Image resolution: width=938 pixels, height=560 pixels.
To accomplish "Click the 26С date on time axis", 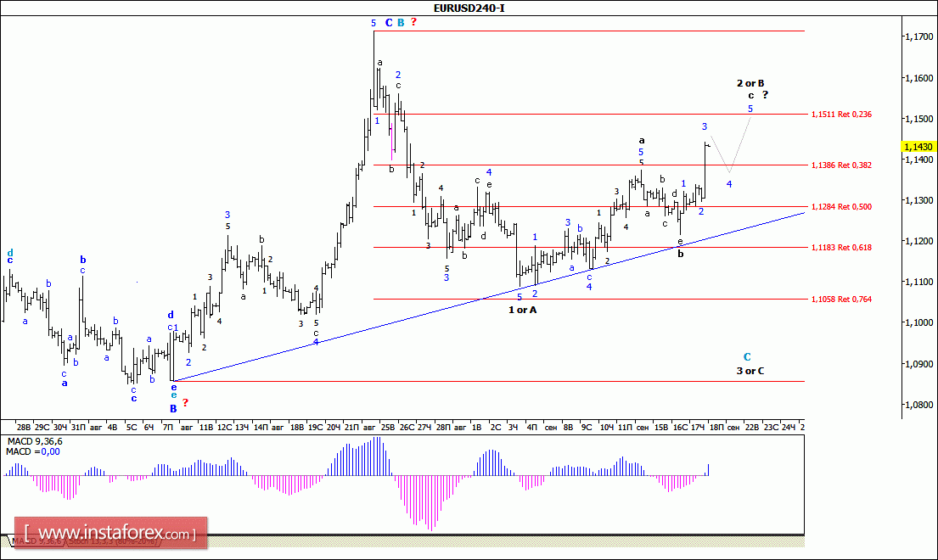I will [x=407, y=428].
